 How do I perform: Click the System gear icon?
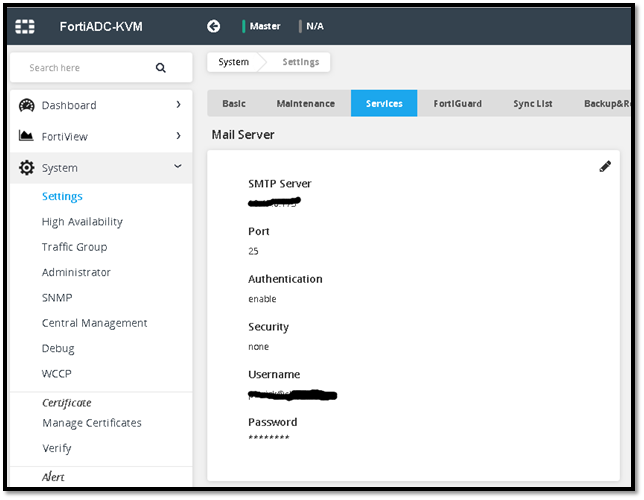tap(27, 168)
